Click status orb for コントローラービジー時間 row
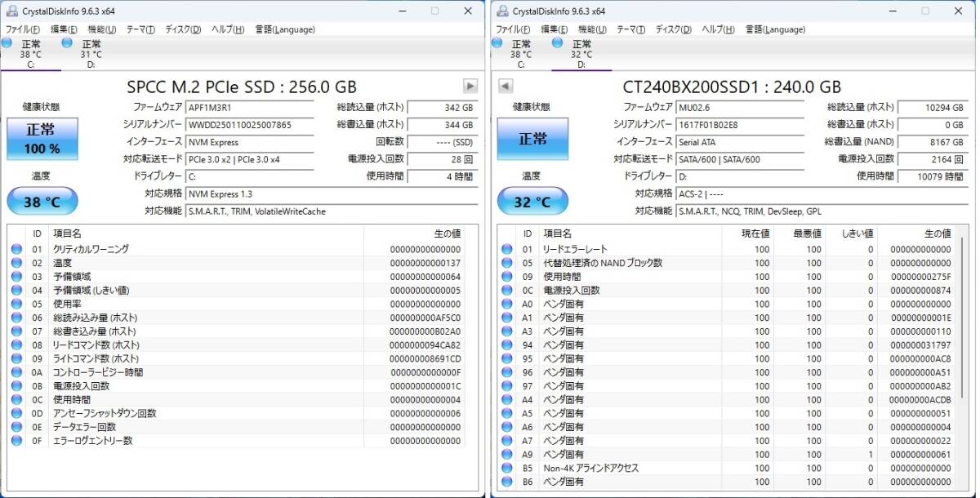 pos(17,372)
